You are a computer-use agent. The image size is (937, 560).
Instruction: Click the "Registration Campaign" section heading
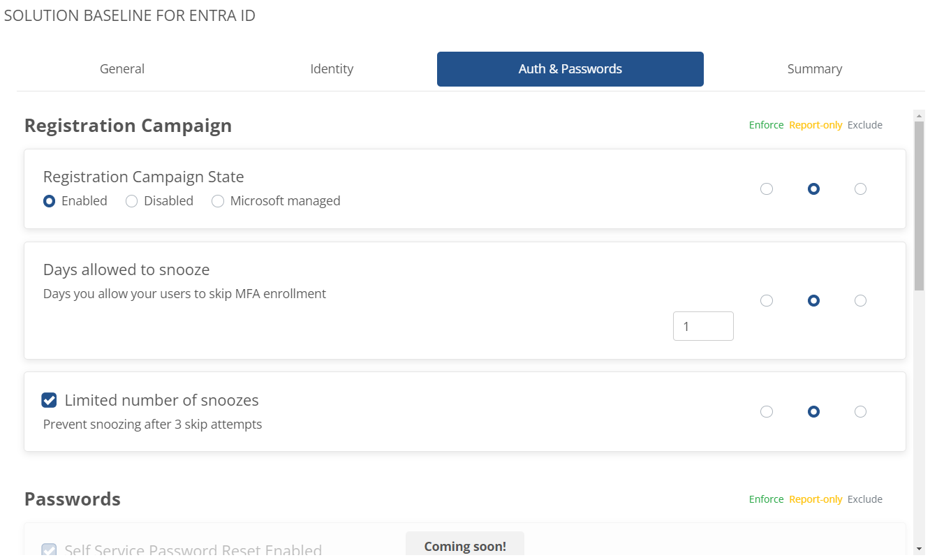(x=128, y=126)
